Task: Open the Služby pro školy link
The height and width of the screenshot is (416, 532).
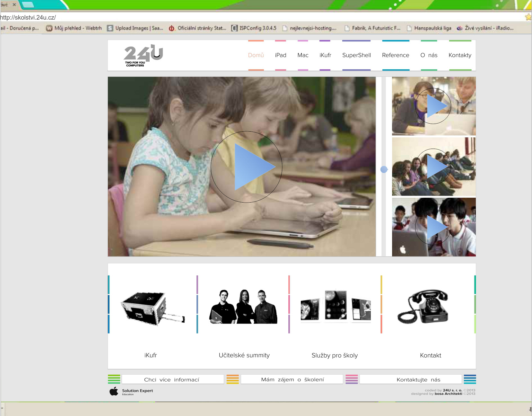Action: click(x=335, y=355)
